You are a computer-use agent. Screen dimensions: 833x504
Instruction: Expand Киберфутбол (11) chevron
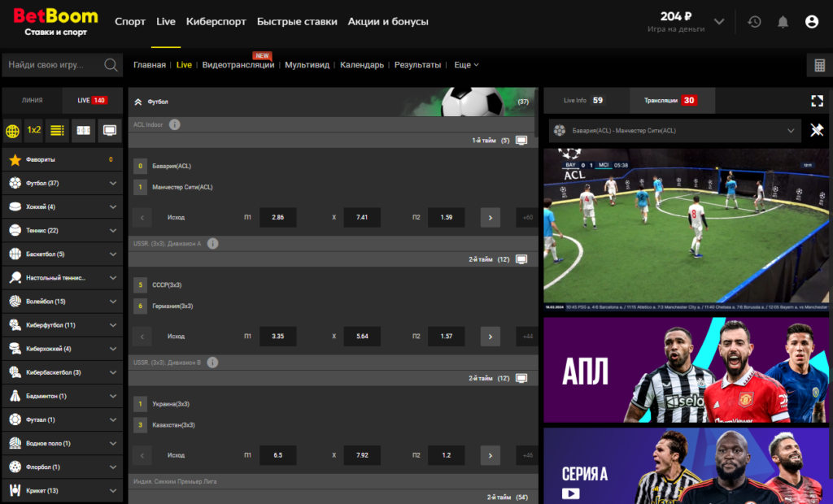112,325
